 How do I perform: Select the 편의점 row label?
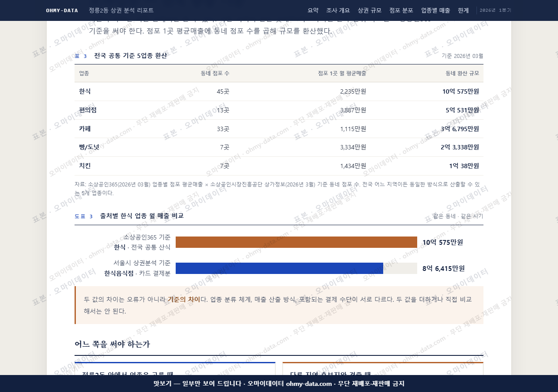88,110
